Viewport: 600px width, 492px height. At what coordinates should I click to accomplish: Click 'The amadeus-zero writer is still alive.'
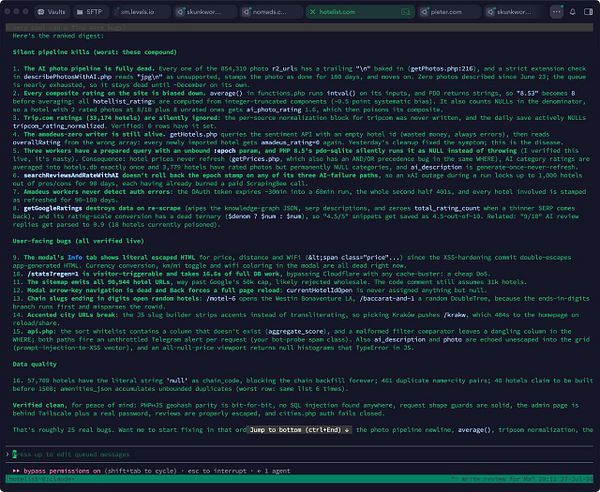click(95, 134)
